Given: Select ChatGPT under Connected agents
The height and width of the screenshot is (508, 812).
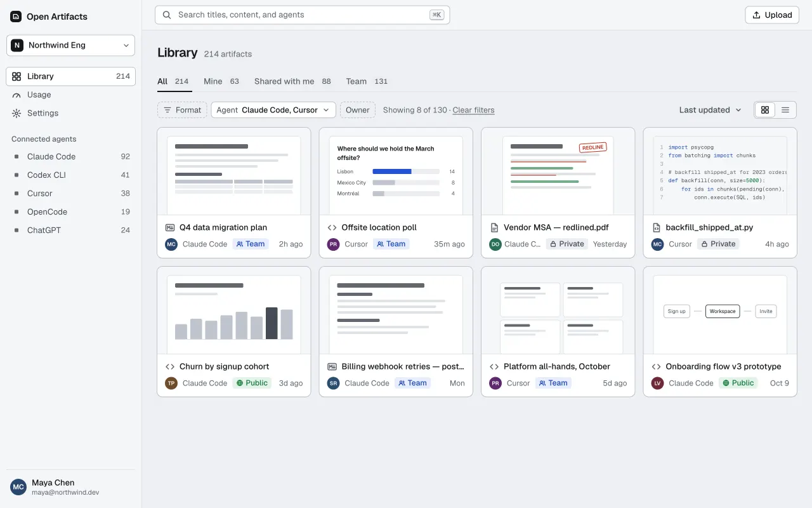Looking at the screenshot, I should click(70, 230).
